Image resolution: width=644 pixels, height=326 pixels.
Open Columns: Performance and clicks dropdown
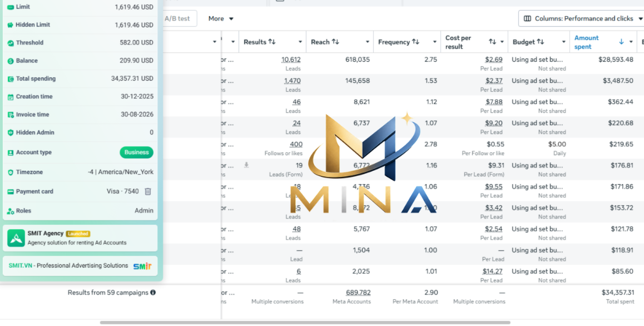point(582,18)
